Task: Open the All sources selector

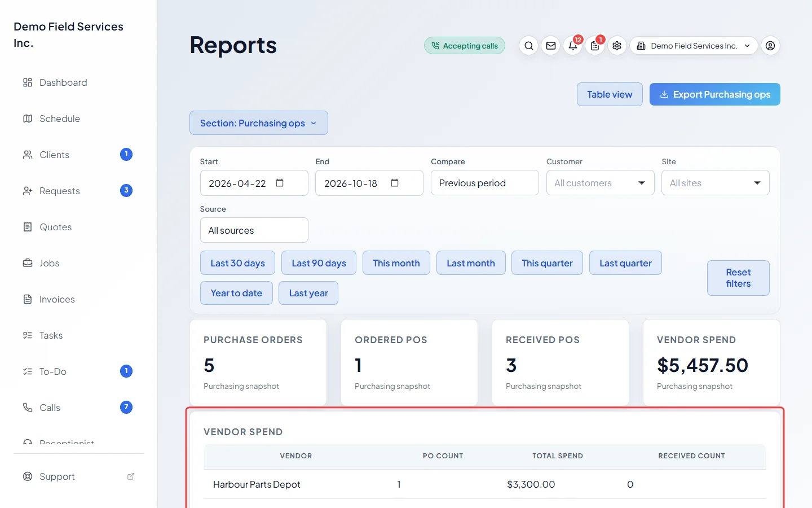Action: (x=254, y=230)
